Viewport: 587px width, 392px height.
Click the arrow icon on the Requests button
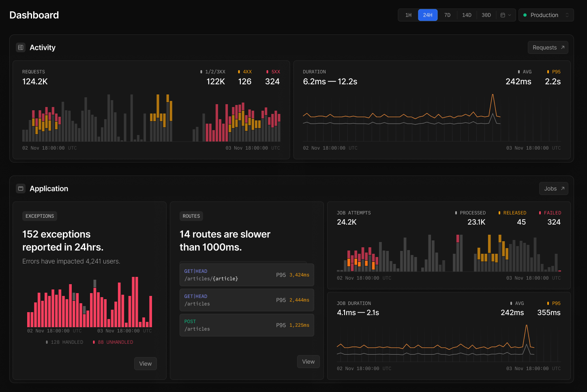click(x=563, y=47)
